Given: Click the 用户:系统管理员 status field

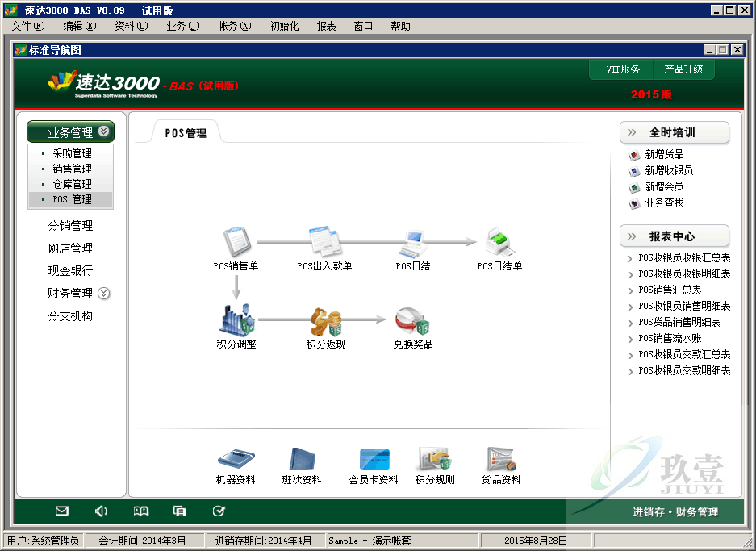Looking at the screenshot, I should 44,541.
